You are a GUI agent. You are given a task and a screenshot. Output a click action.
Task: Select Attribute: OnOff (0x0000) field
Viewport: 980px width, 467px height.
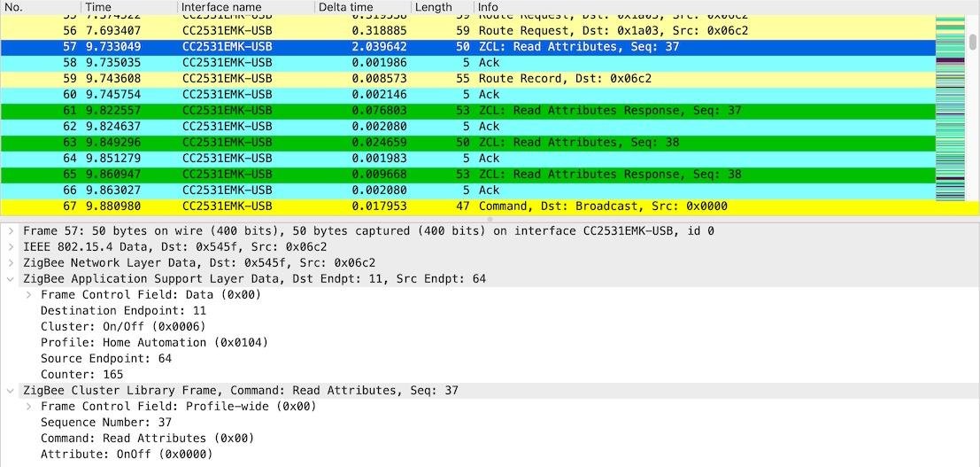coord(127,455)
